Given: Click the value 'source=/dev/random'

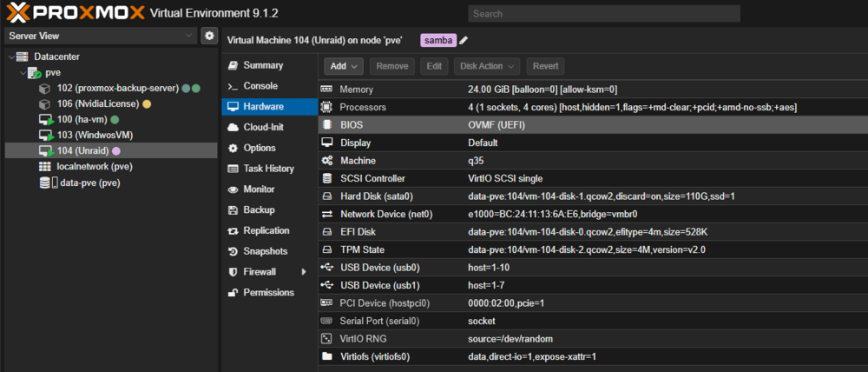Looking at the screenshot, I should click(510, 339).
